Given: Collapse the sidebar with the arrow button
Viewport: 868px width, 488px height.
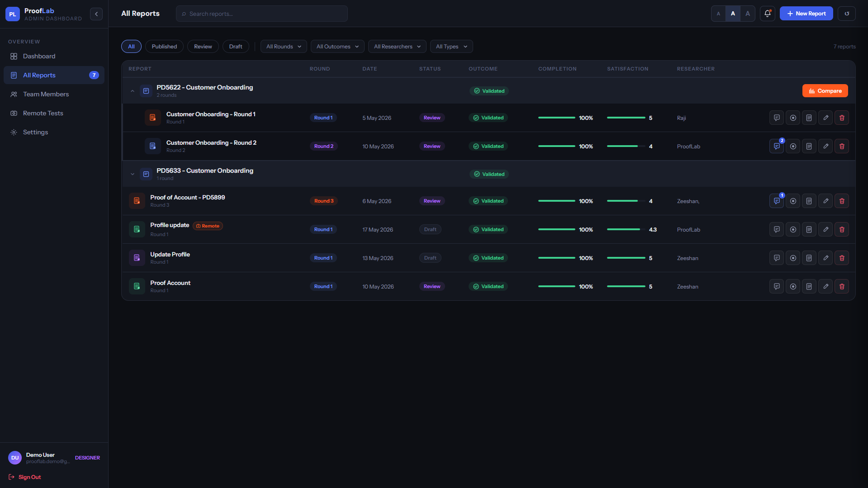Looking at the screenshot, I should (96, 14).
